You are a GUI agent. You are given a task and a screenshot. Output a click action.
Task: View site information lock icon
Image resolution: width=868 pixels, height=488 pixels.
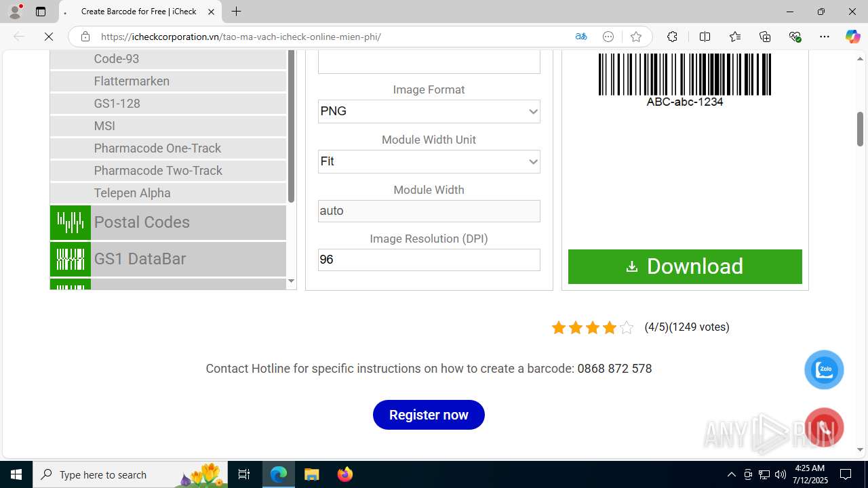coord(85,37)
